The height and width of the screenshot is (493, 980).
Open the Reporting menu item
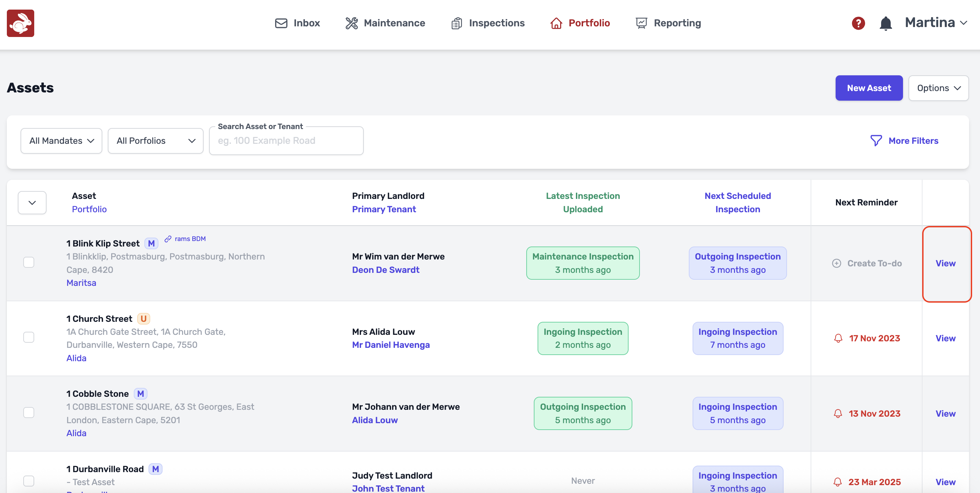click(668, 23)
